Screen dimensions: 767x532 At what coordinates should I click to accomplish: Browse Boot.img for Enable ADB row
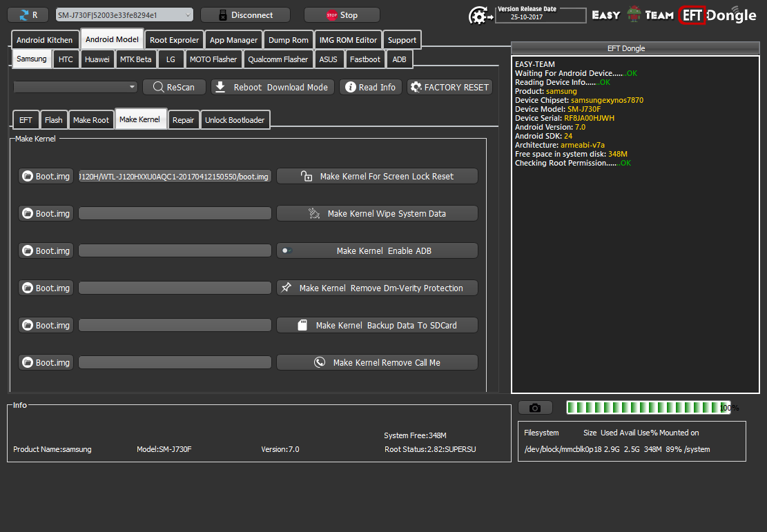pos(46,251)
